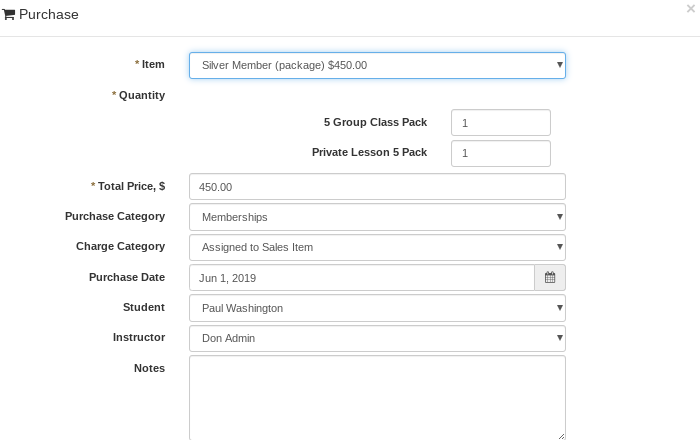
Task: Click the shopping cart icon beside Purchase
Action: point(9,15)
